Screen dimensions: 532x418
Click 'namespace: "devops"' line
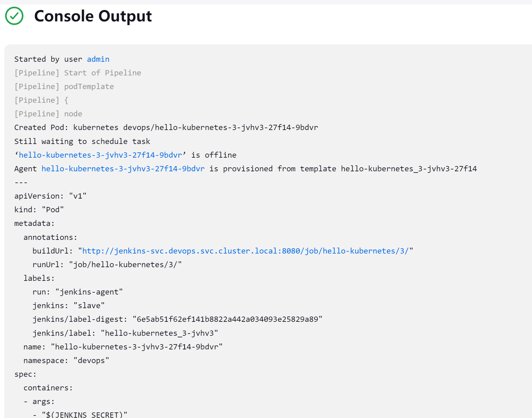pyautogui.click(x=66, y=361)
